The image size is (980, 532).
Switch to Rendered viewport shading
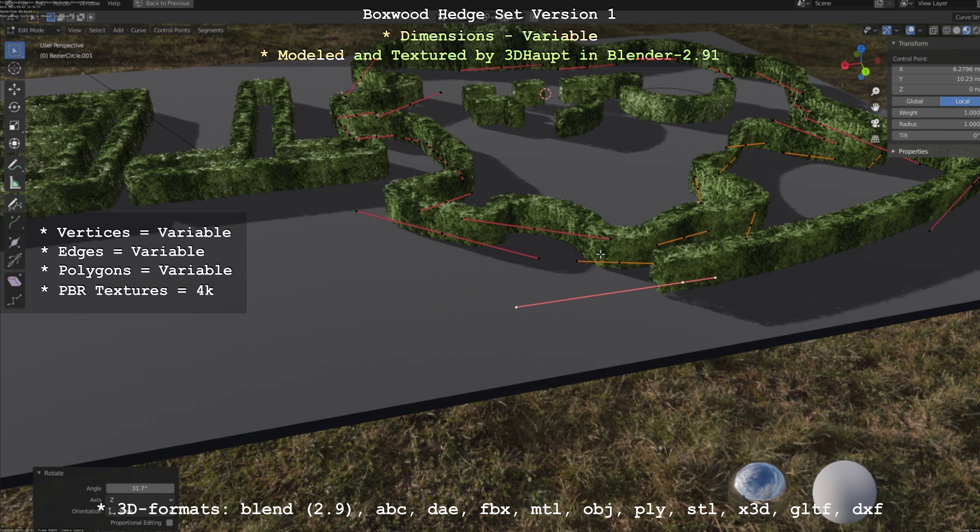976,30
